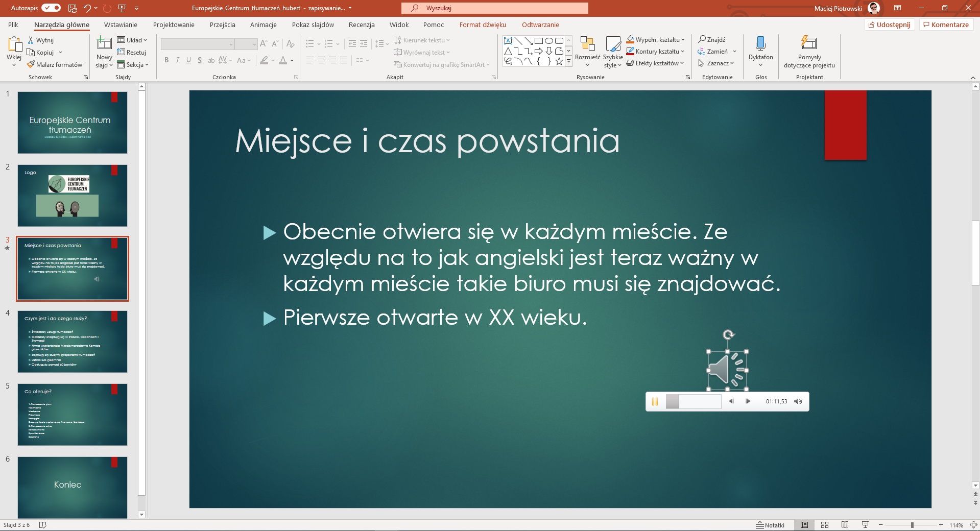This screenshot has width=980, height=531.
Task: Center the text alignment
Action: coord(321,60)
